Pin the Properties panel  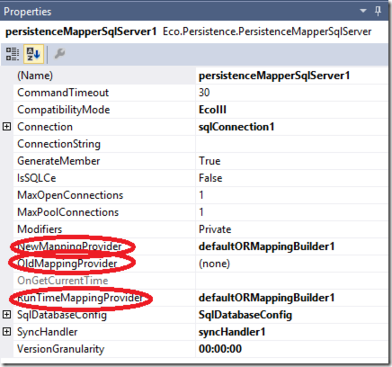pos(378,11)
